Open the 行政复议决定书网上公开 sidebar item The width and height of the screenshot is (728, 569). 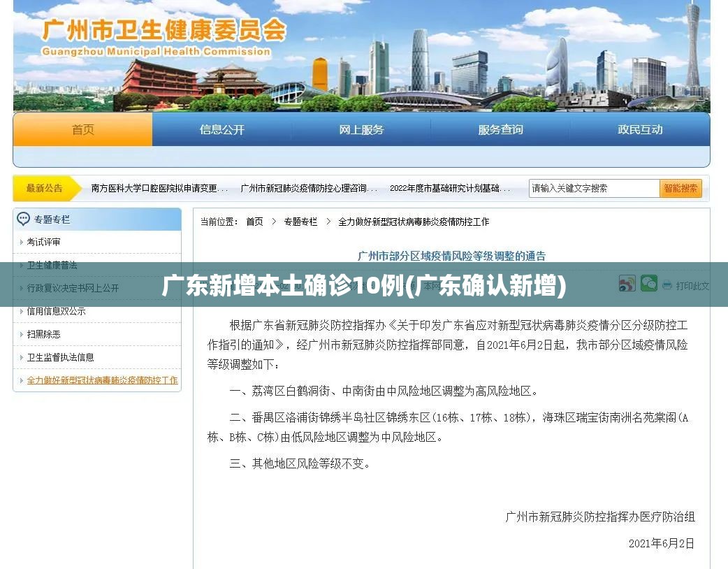tap(73, 288)
